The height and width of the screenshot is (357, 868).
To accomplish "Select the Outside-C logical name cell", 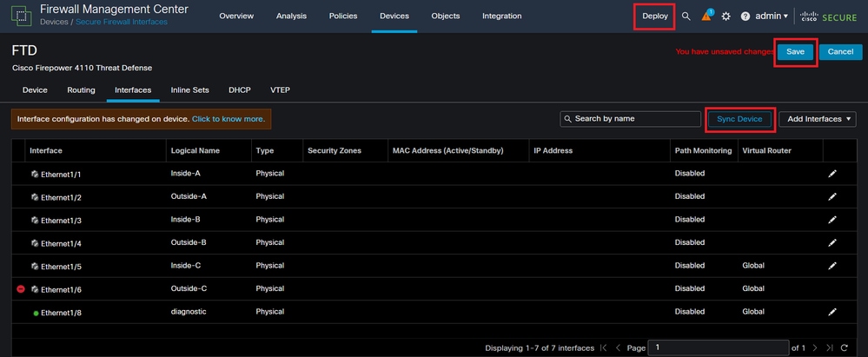I will (x=189, y=288).
